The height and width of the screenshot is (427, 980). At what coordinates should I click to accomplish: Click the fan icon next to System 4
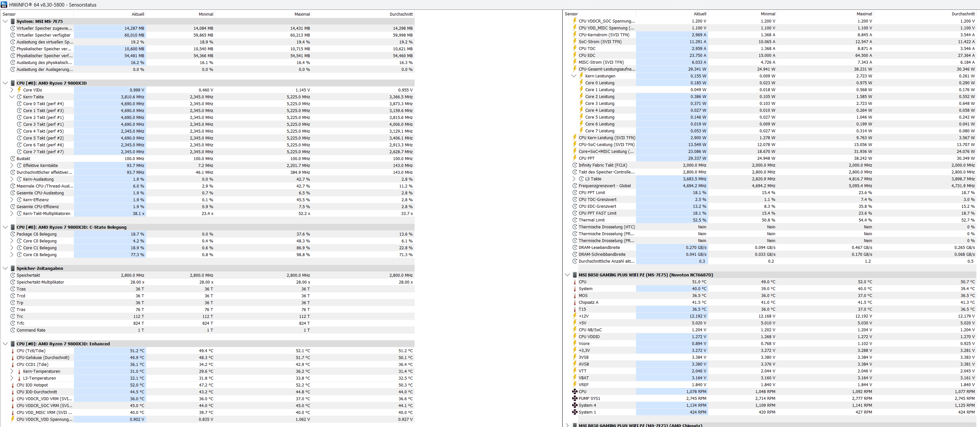pyautogui.click(x=575, y=405)
